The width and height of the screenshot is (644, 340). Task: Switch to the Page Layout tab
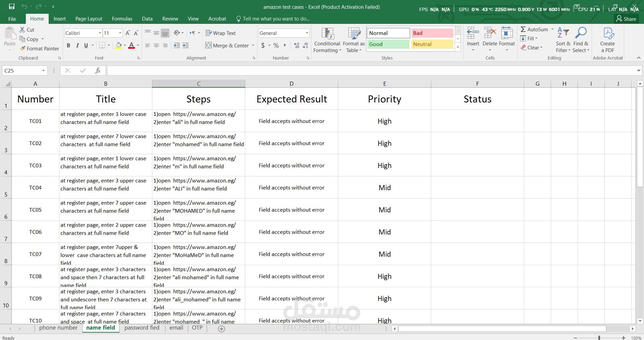click(89, 19)
